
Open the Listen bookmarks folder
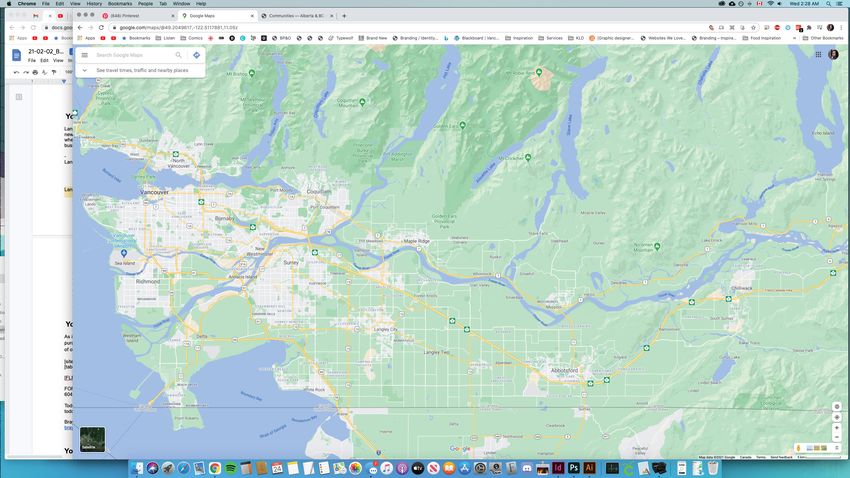tap(165, 38)
